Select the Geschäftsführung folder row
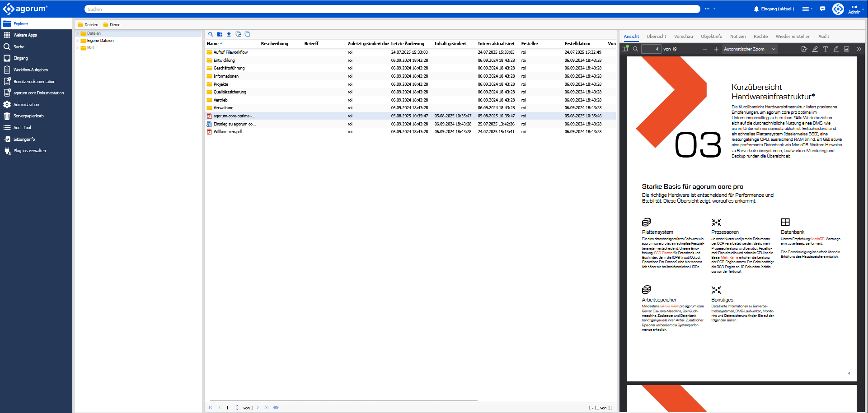This screenshot has width=868, height=413. 410,68
